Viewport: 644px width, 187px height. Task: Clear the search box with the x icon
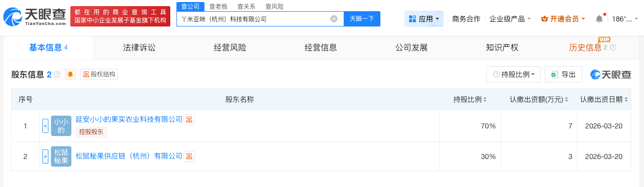(x=334, y=19)
